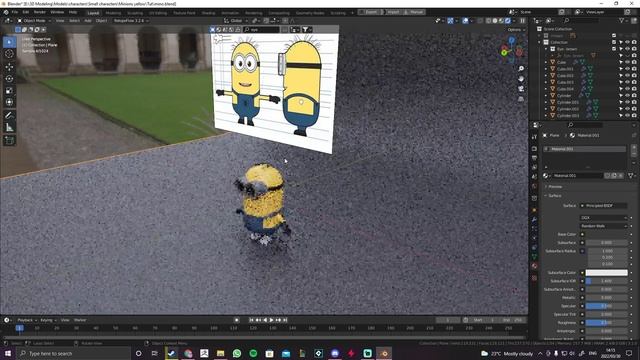This screenshot has width=640, height=360.
Task: Open Random Walk subsurface method dropdown
Action: (x=603, y=226)
